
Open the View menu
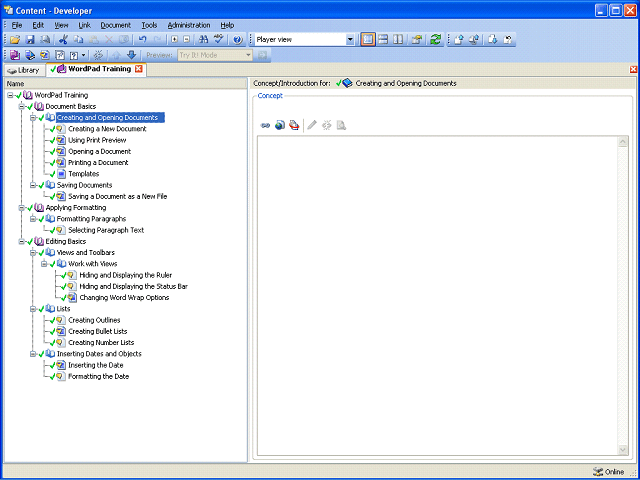(x=61, y=25)
